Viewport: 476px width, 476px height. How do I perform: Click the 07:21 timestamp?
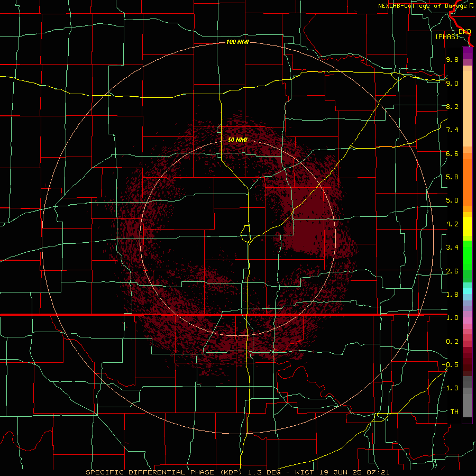(378, 472)
